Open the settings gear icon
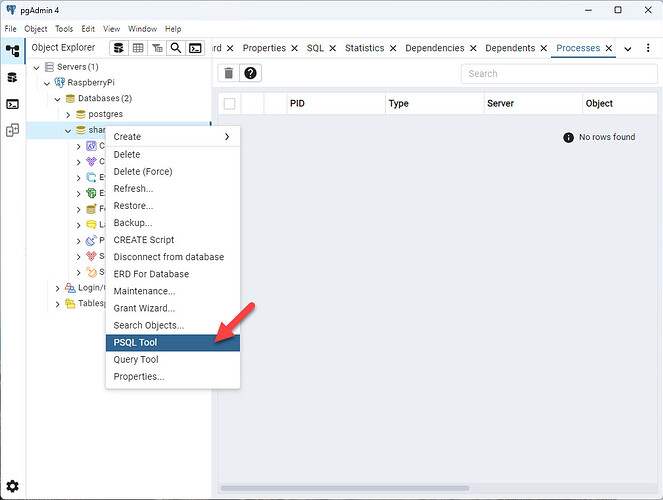 click(x=12, y=486)
